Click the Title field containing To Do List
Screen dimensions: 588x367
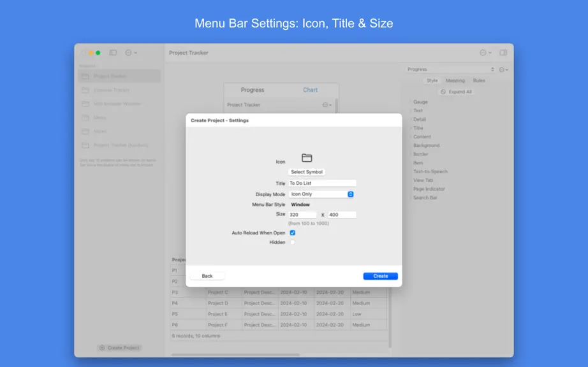click(x=322, y=183)
